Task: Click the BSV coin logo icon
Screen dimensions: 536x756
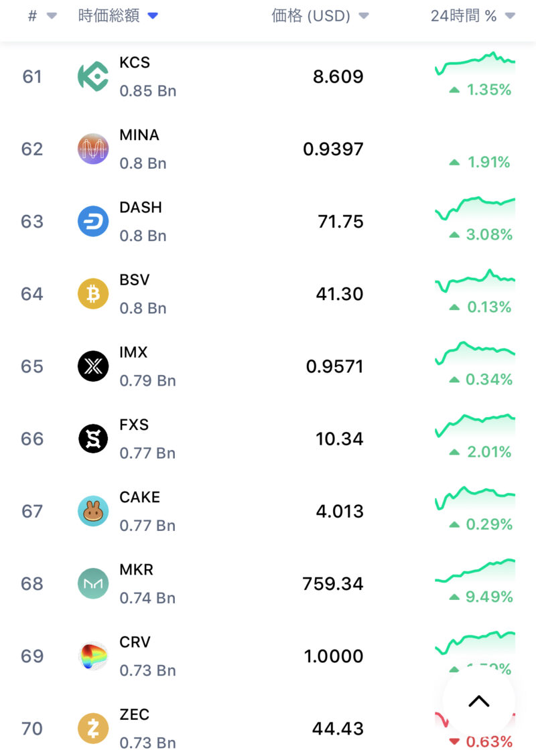Action: point(92,293)
